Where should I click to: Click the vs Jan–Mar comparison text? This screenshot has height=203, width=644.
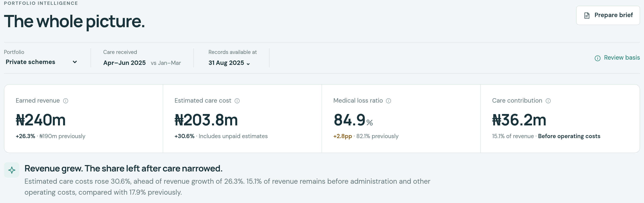pos(166,63)
